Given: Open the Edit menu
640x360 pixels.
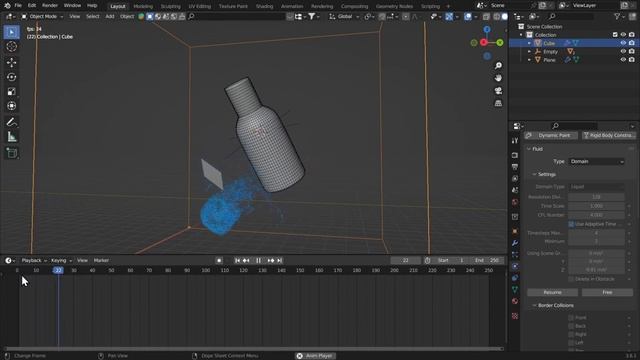Looking at the screenshot, I should click(32, 6).
